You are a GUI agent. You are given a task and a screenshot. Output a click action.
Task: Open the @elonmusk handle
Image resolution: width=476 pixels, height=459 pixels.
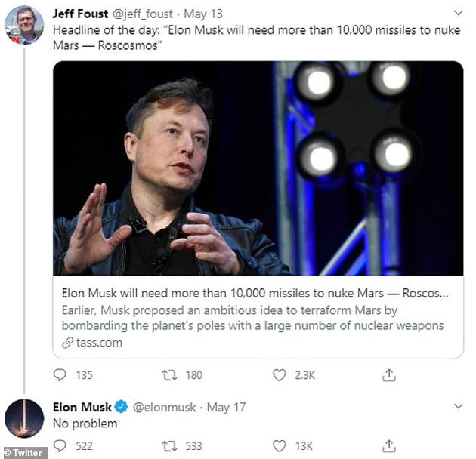166,407
